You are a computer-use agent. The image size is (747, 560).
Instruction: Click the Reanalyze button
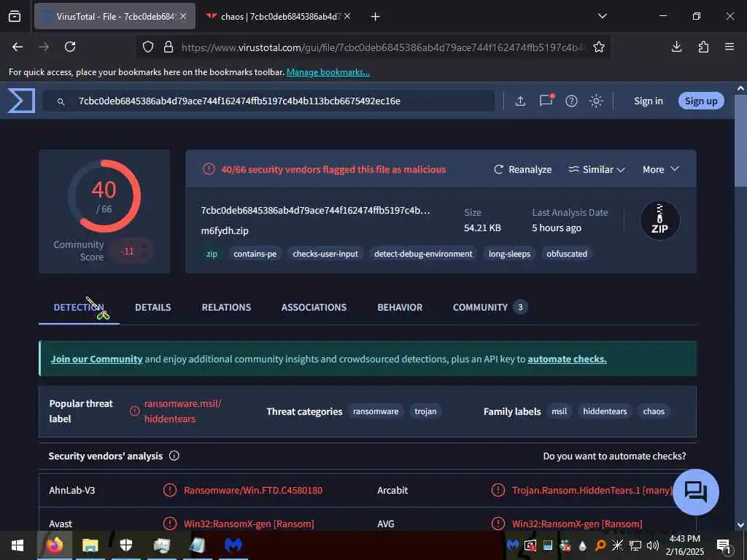(522, 169)
